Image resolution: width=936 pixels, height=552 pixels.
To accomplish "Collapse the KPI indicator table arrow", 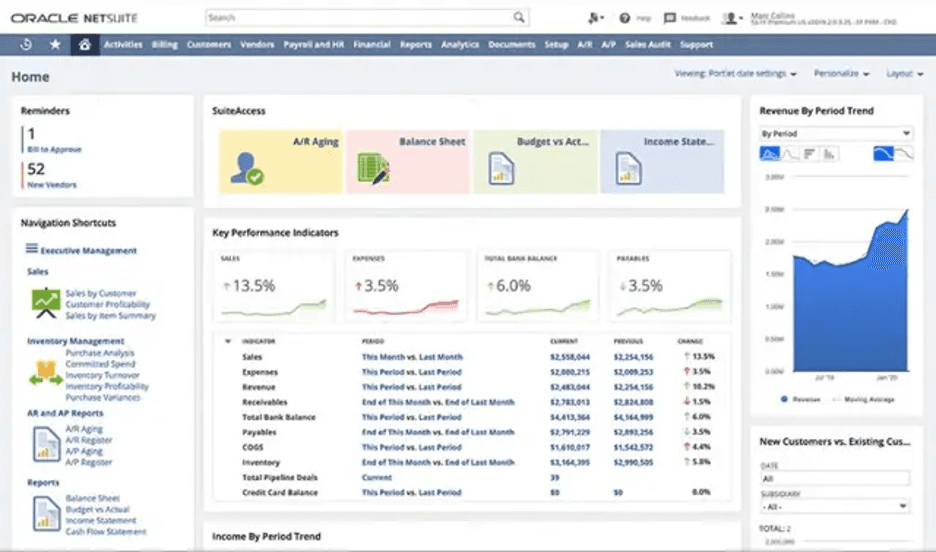I will 227,342.
